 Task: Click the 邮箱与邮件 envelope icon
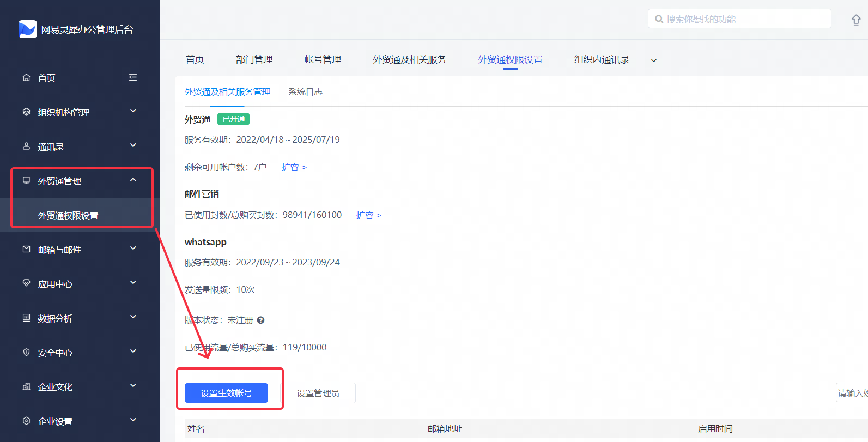click(x=26, y=249)
